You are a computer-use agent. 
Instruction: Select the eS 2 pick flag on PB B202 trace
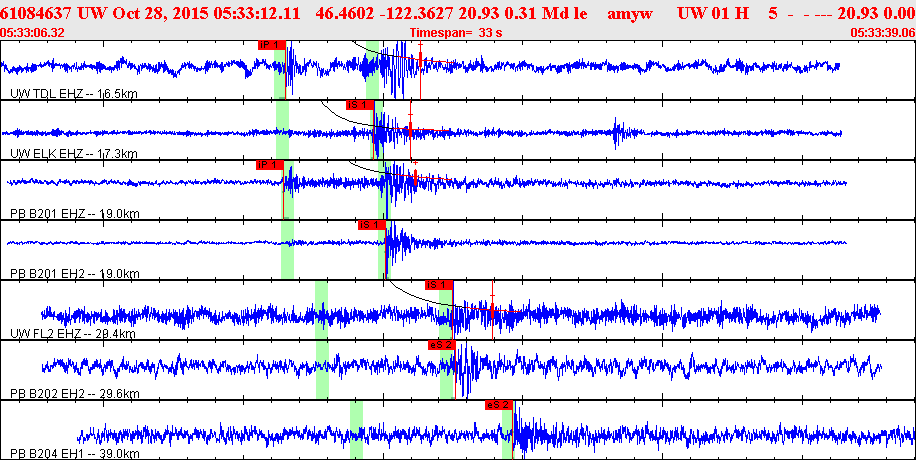pos(441,345)
